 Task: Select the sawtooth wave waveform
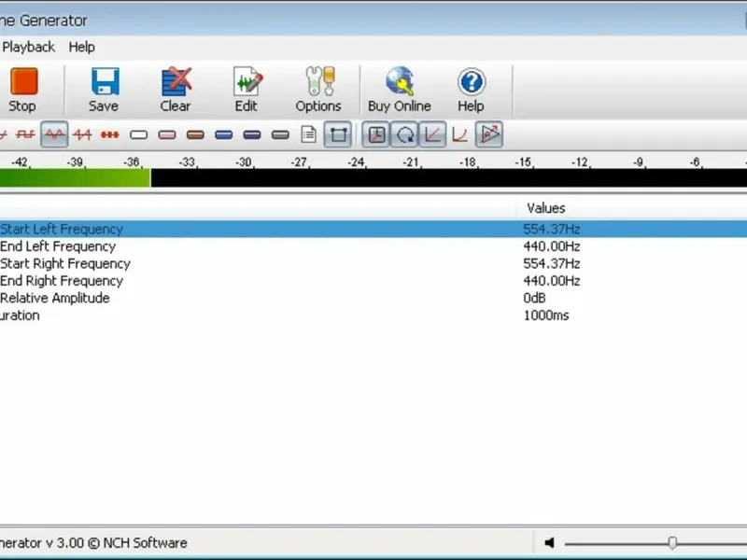82,134
